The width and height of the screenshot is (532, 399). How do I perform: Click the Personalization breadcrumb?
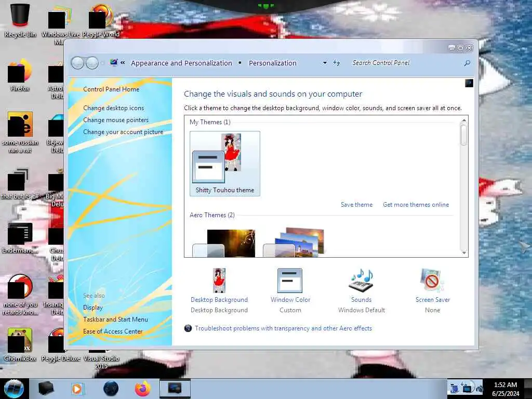272,63
